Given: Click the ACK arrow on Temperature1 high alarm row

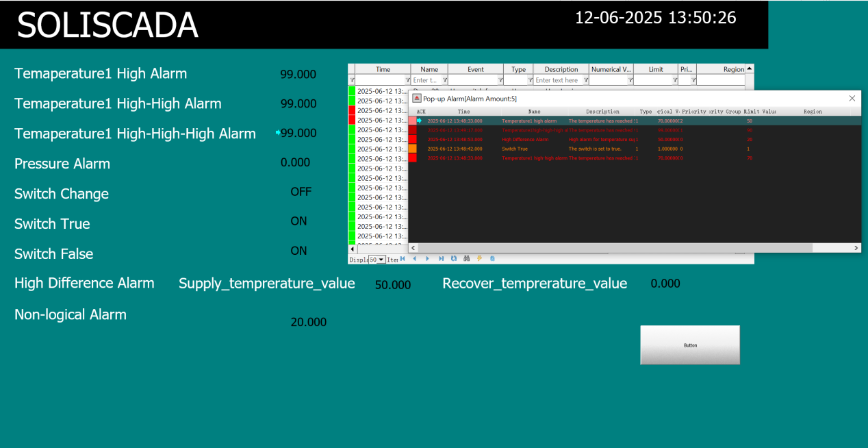Looking at the screenshot, I should pos(420,121).
